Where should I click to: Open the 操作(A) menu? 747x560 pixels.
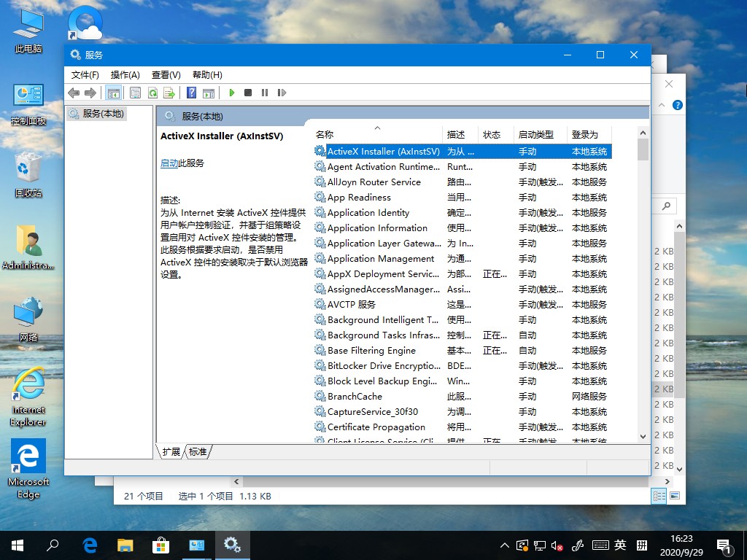click(x=125, y=74)
